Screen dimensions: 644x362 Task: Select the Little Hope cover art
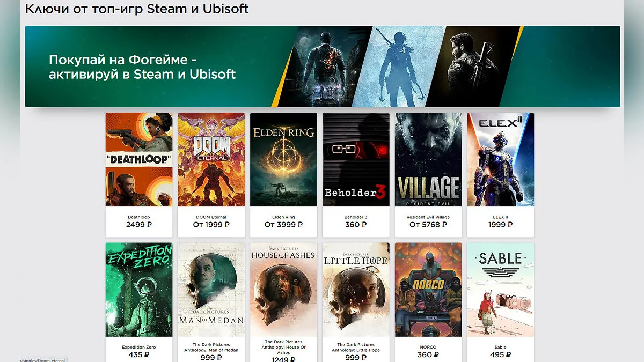coord(356,290)
